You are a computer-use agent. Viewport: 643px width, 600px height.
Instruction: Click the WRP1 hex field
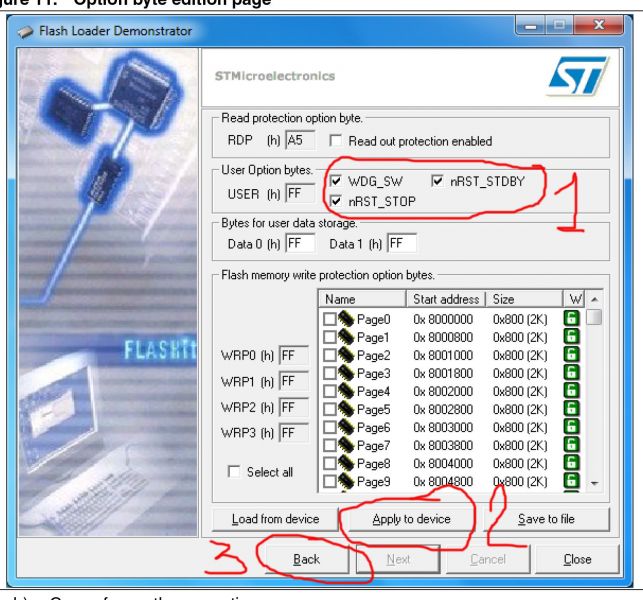pyautogui.click(x=294, y=381)
